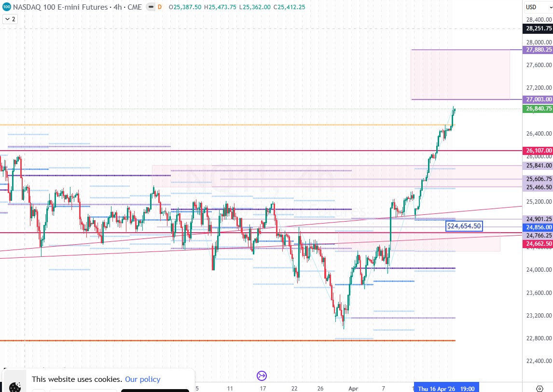Open chart settings gear at bottom right
Screen dimensions: 553x392
[x=539, y=389]
